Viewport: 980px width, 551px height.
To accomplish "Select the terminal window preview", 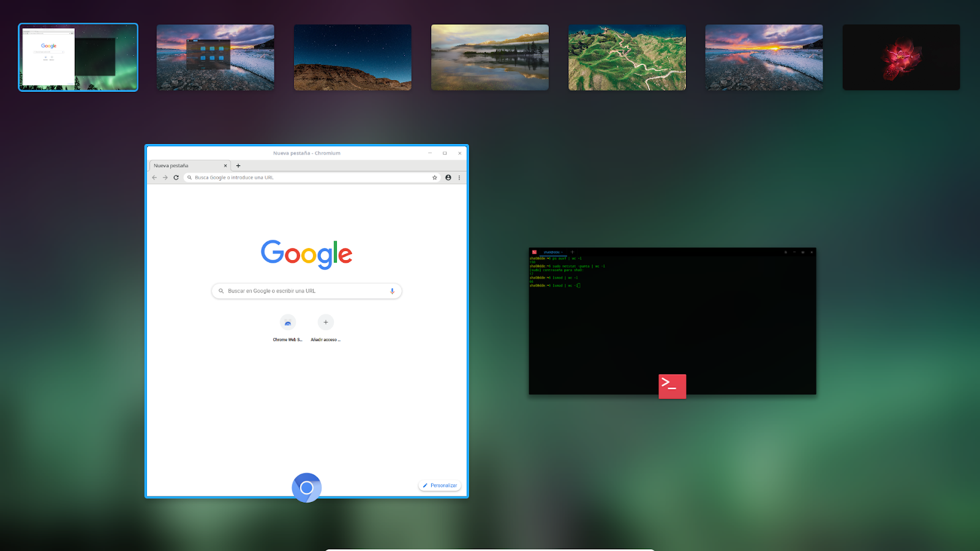I will pos(673,321).
